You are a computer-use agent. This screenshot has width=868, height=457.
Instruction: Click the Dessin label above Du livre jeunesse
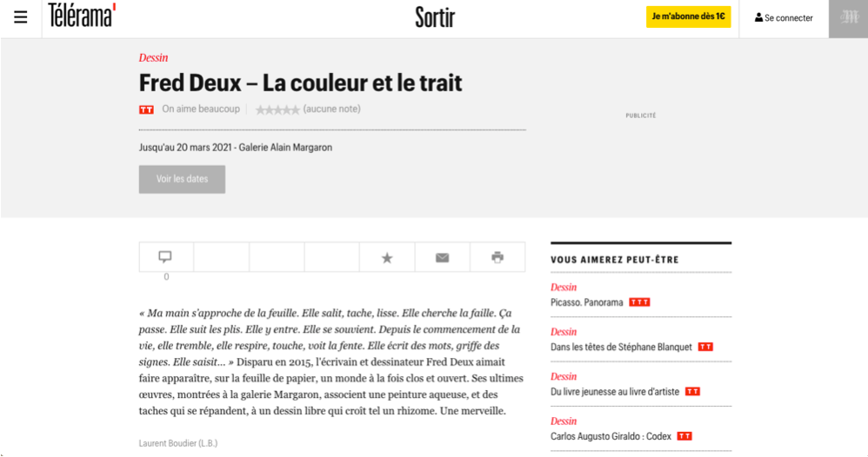pos(564,377)
